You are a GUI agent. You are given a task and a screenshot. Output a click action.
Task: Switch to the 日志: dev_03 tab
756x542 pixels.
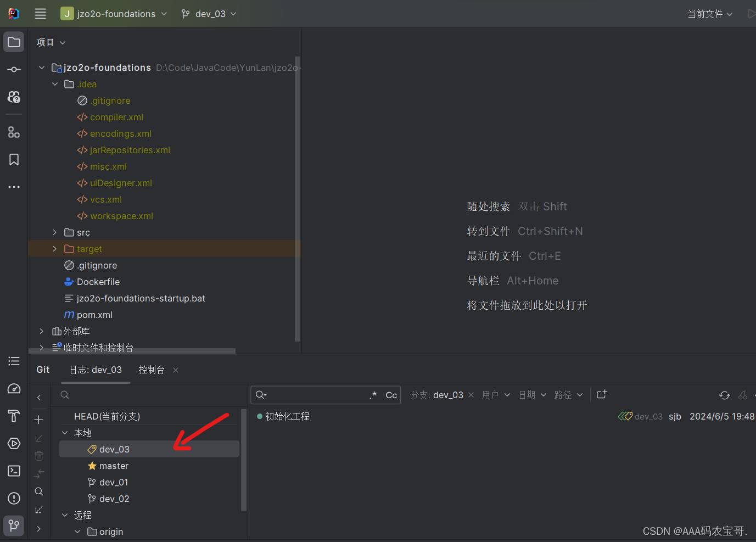coord(96,370)
